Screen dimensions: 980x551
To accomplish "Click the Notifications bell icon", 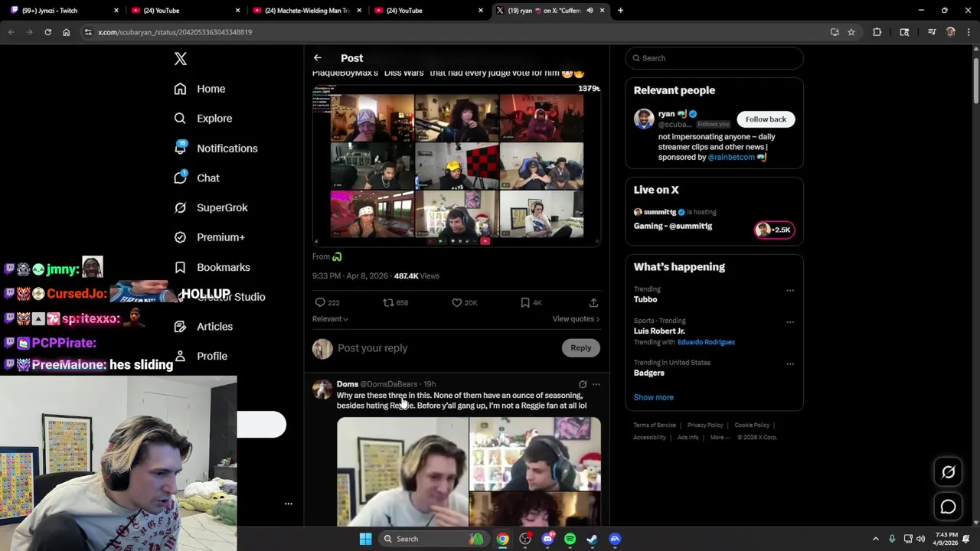I will pyautogui.click(x=180, y=148).
